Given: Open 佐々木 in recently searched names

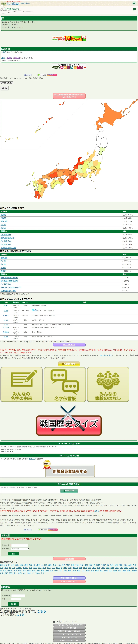Looking at the screenshot, I should (10, 570).
